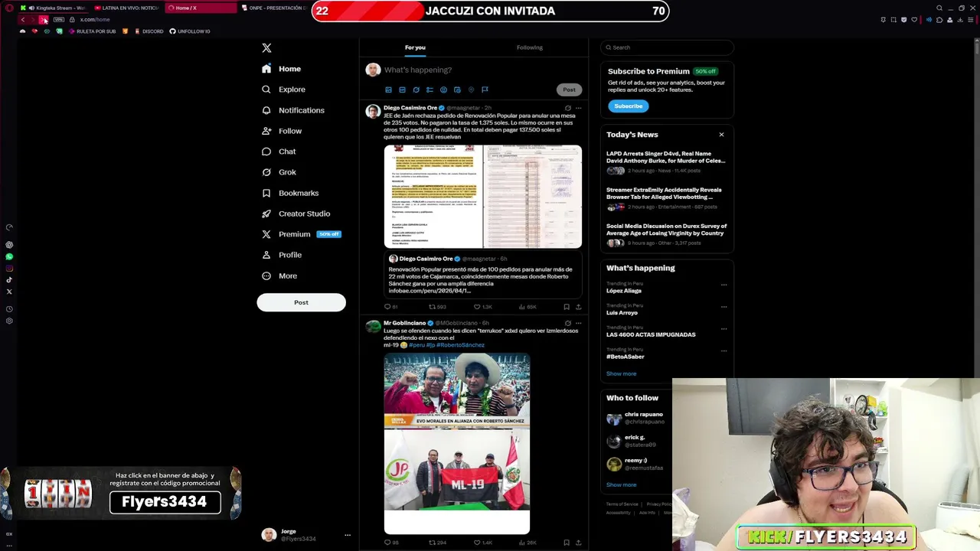Like Diego Casimiro Ore's post with 1.3K likes

click(482, 307)
